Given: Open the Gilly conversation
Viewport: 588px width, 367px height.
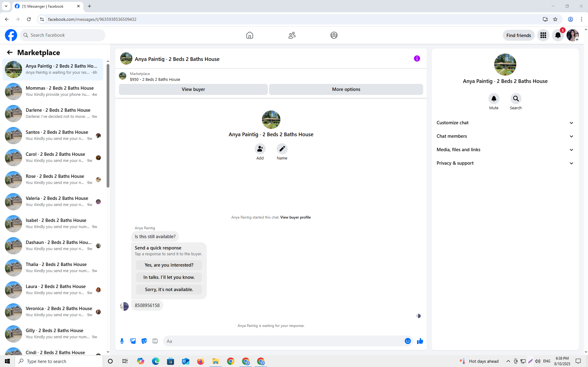Looking at the screenshot, I should 53,334.
